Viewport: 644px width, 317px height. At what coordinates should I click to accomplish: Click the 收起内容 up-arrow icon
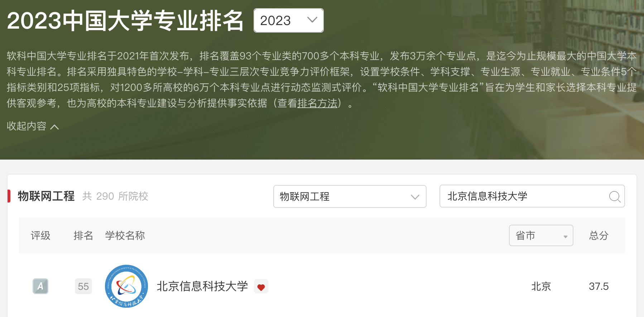(x=54, y=127)
